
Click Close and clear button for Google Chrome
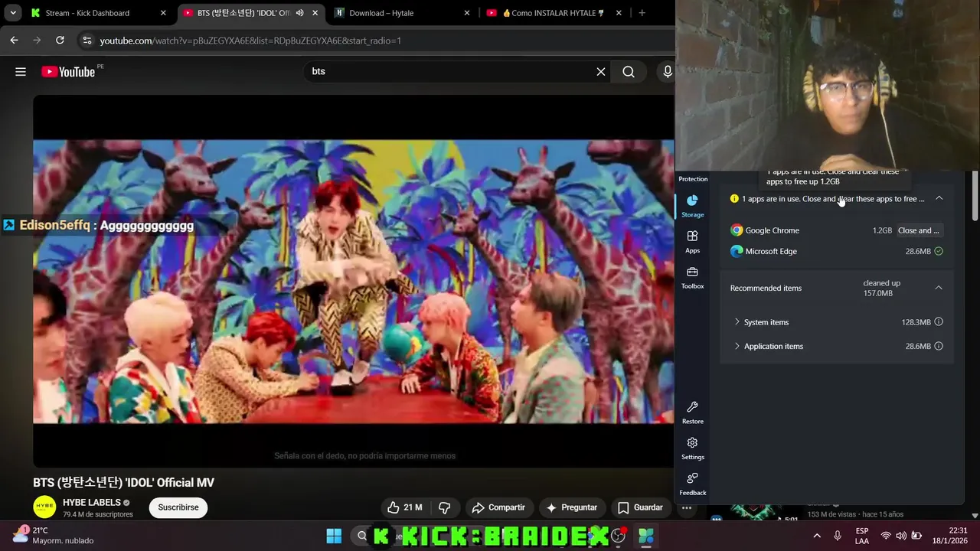919,230
